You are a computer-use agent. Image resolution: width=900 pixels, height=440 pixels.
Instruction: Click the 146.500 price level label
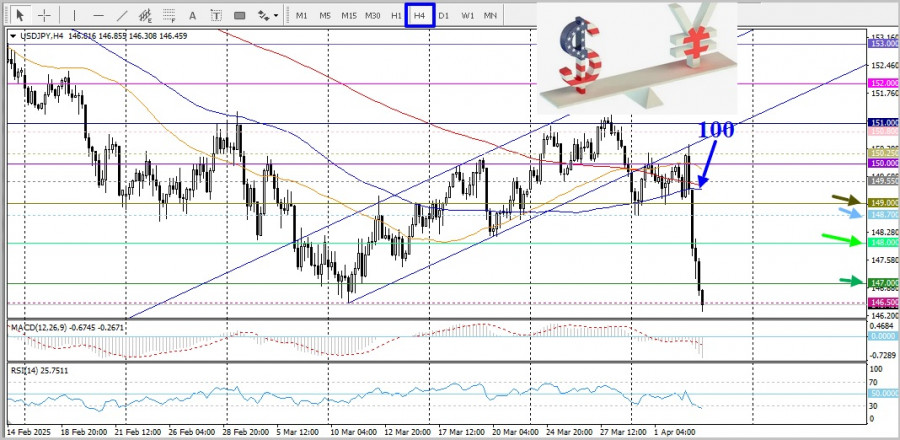click(x=884, y=302)
